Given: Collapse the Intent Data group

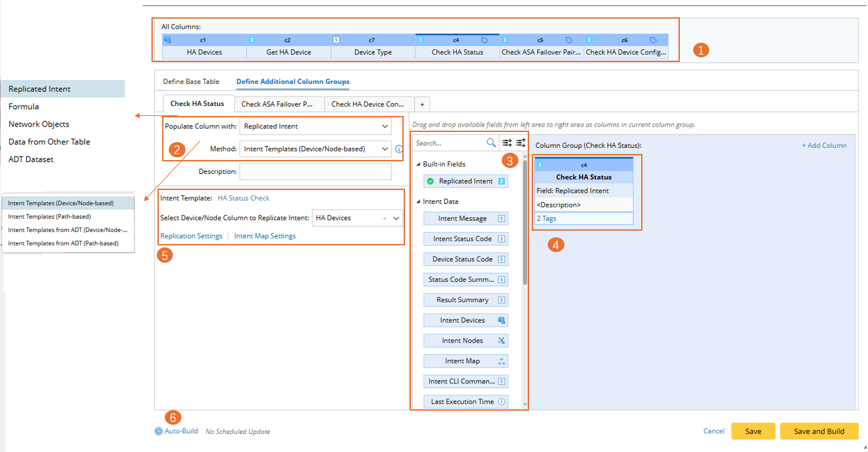Looking at the screenshot, I should tap(418, 201).
